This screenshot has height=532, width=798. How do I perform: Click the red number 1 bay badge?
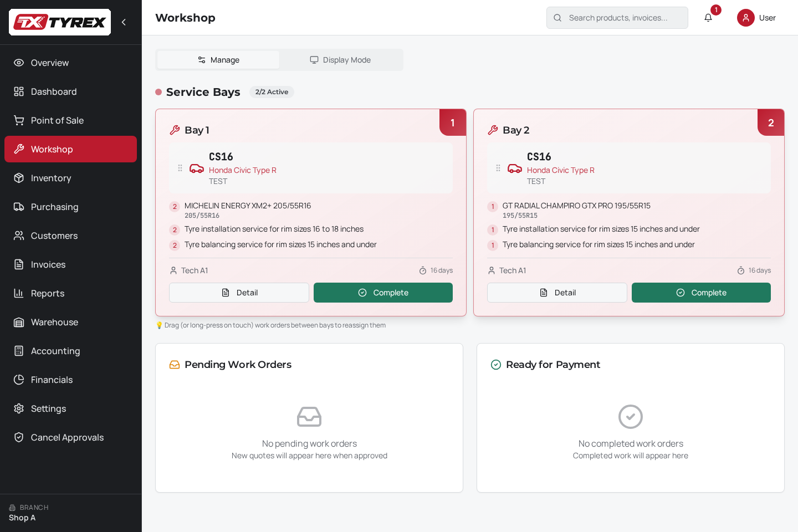453,122
